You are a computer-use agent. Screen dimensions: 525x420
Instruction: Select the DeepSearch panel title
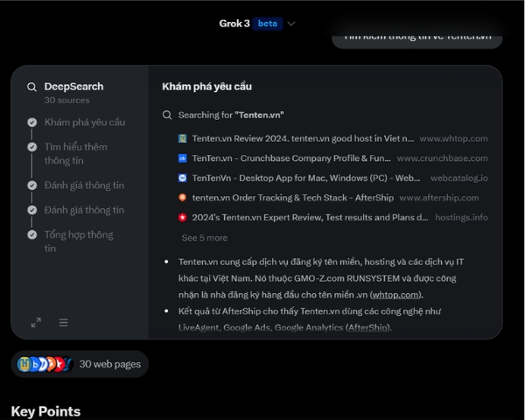pos(73,87)
